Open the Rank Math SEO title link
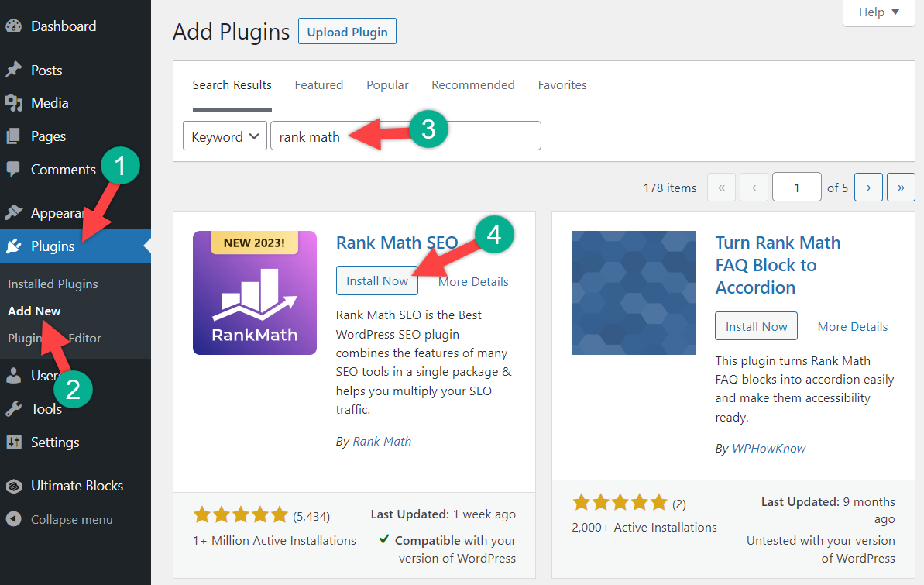The image size is (924, 585). coord(397,243)
